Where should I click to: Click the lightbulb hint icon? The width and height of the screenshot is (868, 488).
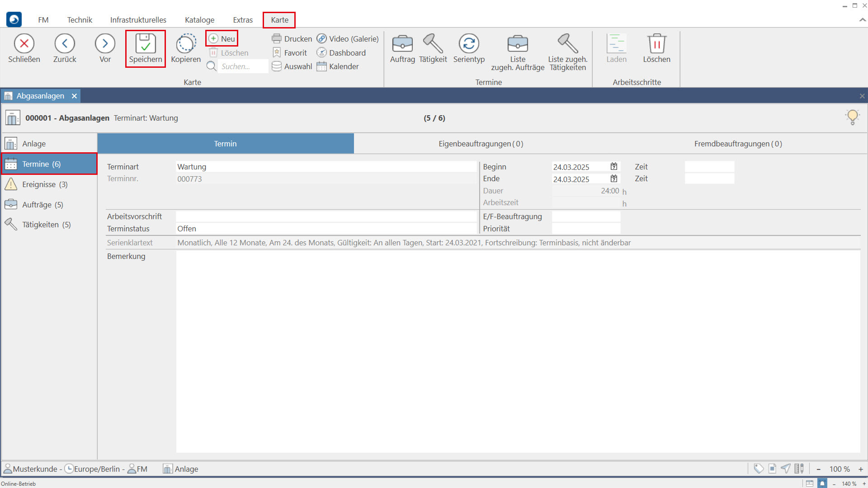(x=852, y=117)
